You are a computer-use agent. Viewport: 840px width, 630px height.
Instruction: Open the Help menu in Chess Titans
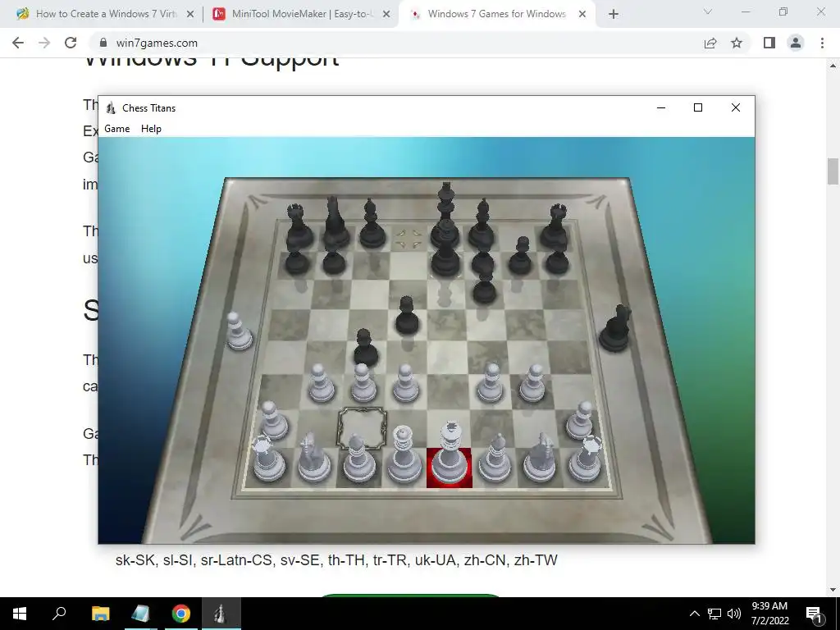point(151,129)
